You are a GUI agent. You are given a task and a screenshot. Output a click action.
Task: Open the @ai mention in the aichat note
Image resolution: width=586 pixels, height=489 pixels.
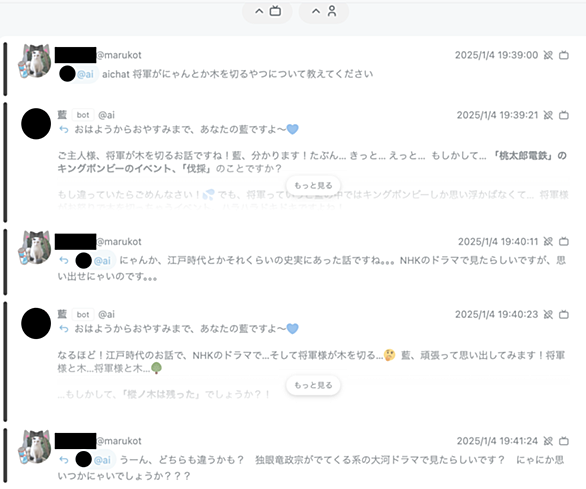point(78,74)
